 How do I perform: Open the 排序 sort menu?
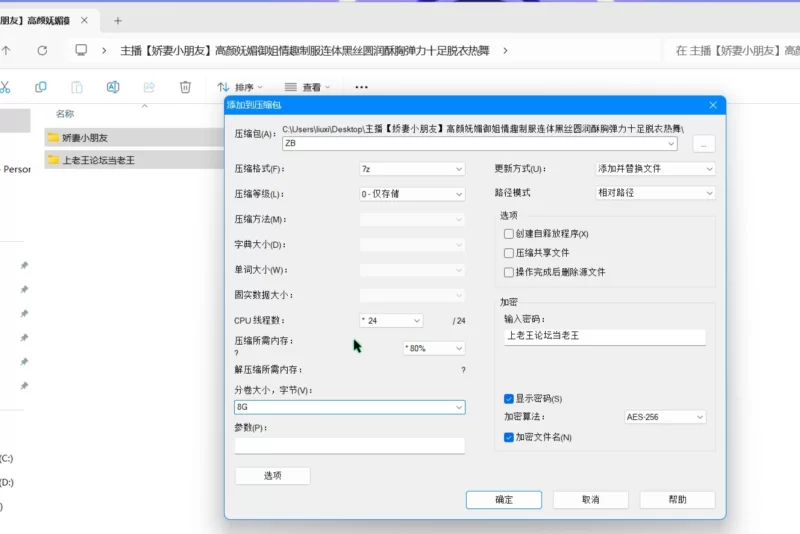[x=240, y=87]
